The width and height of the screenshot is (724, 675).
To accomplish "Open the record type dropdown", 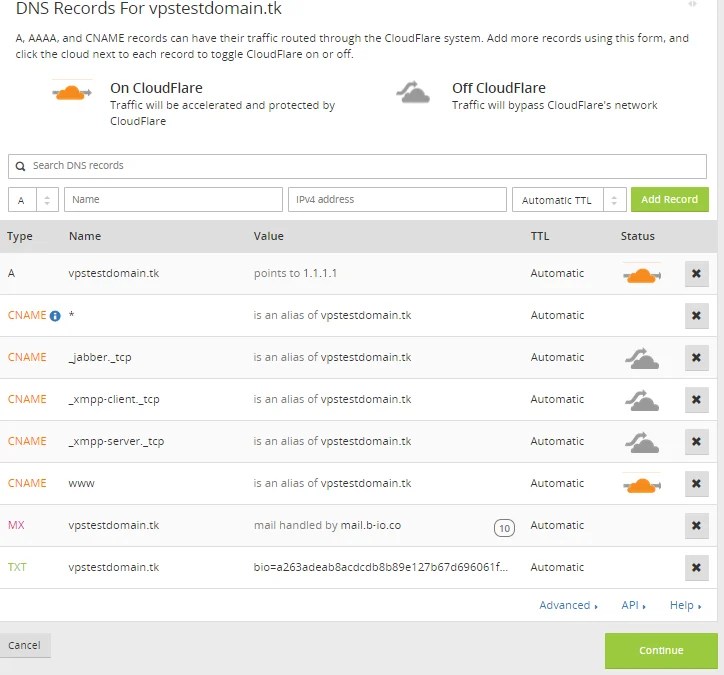I will tap(33, 200).
